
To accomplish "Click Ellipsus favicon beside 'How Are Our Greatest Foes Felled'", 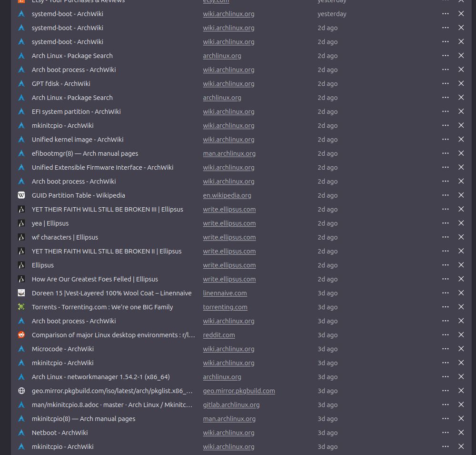I will (21, 279).
